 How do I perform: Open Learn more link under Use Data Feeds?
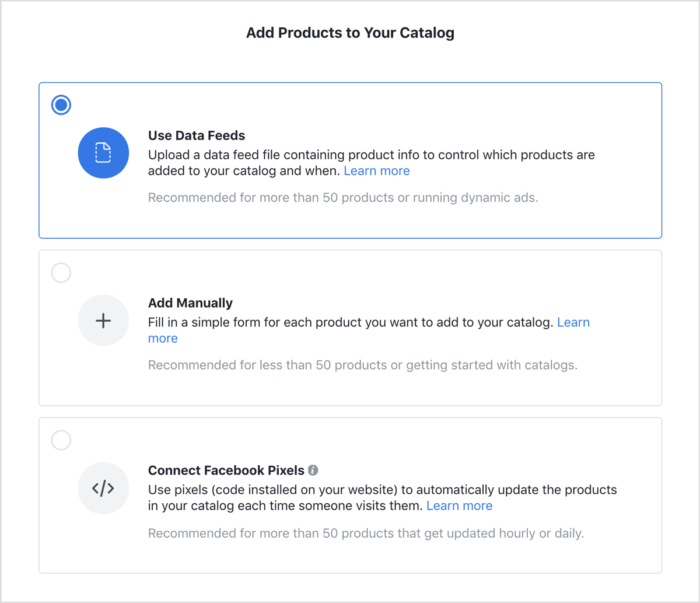pyautogui.click(x=377, y=171)
